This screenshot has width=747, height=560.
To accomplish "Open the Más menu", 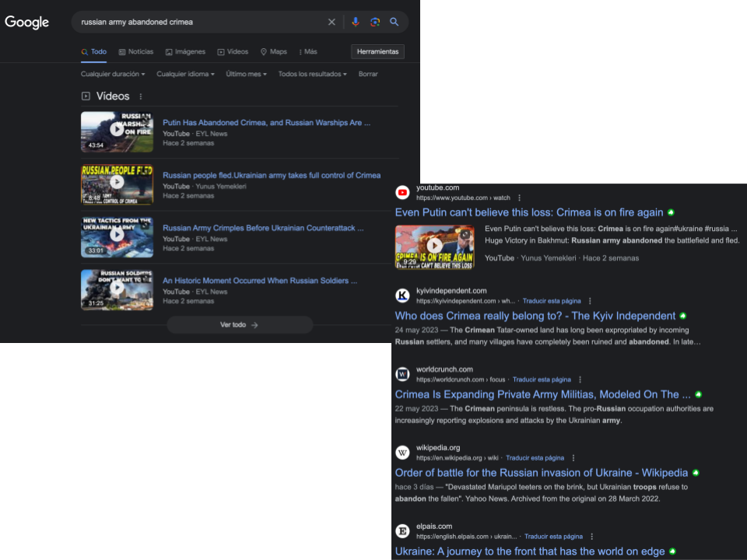I will (x=307, y=52).
